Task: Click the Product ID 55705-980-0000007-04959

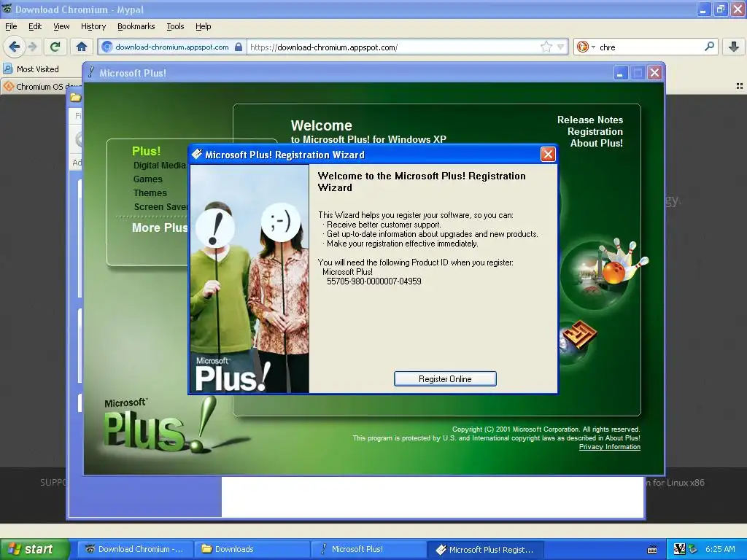Action: pos(374,281)
